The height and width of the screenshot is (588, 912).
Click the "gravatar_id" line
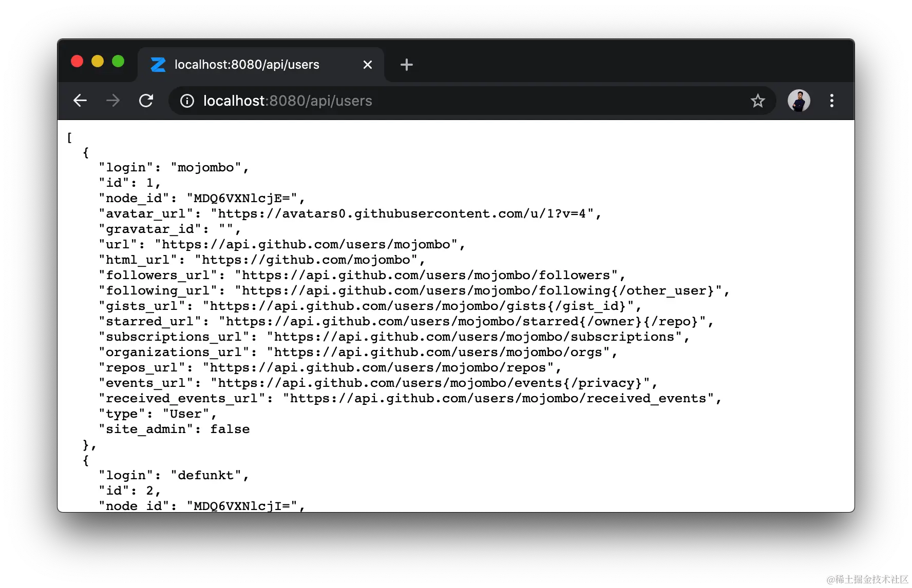[170, 229]
